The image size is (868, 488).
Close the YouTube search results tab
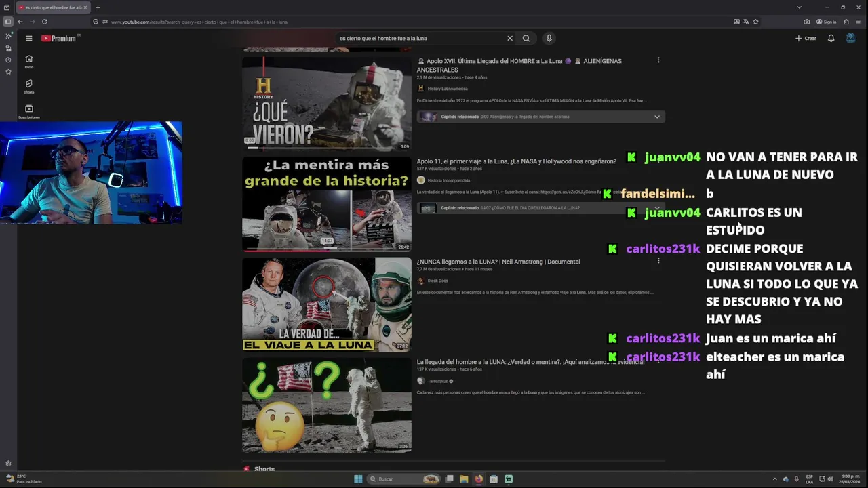click(85, 7)
